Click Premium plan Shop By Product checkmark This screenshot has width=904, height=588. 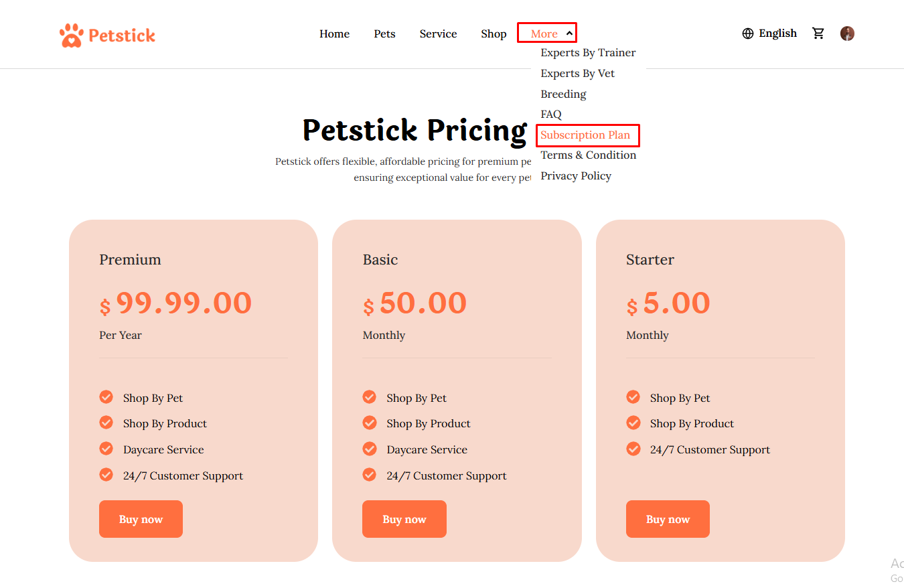[x=106, y=423]
